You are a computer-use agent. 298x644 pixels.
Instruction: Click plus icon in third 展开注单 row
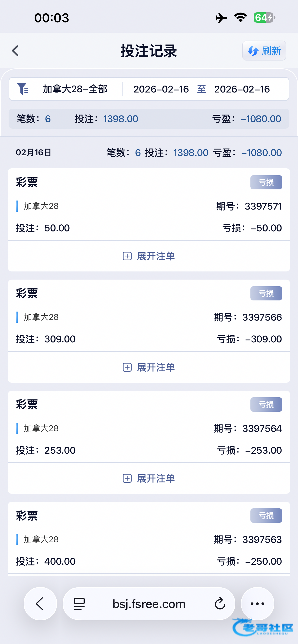[127, 478]
